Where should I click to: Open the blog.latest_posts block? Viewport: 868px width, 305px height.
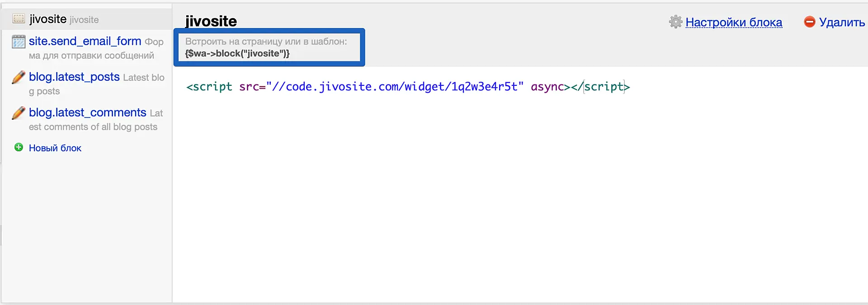[x=74, y=77]
